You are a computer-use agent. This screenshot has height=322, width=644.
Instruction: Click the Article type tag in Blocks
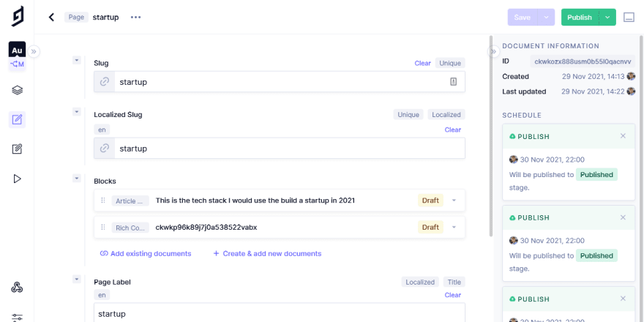(130, 201)
